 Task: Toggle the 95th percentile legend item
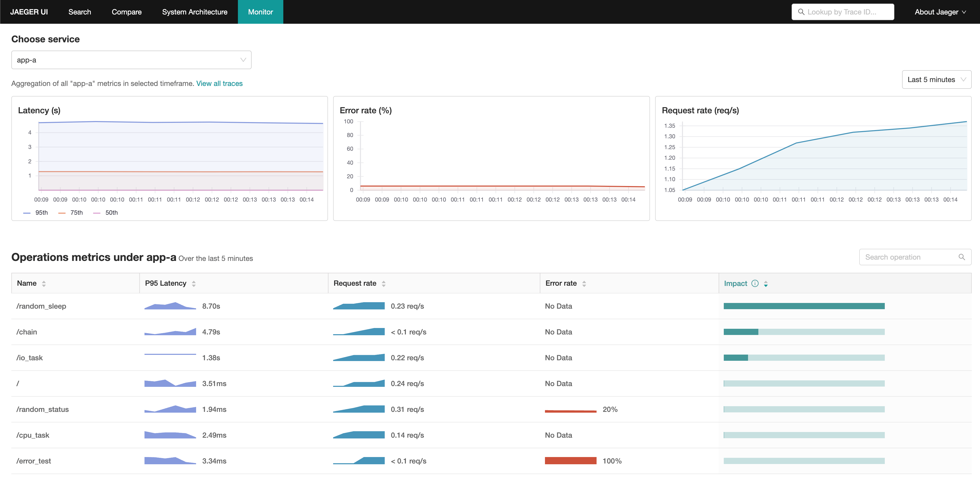pyautogui.click(x=36, y=213)
